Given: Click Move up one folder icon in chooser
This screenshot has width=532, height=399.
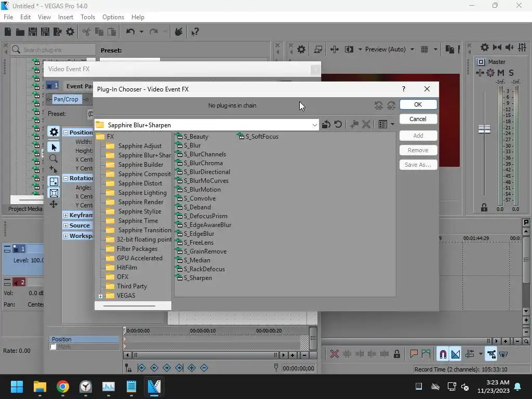Looking at the screenshot, I should click(x=326, y=125).
